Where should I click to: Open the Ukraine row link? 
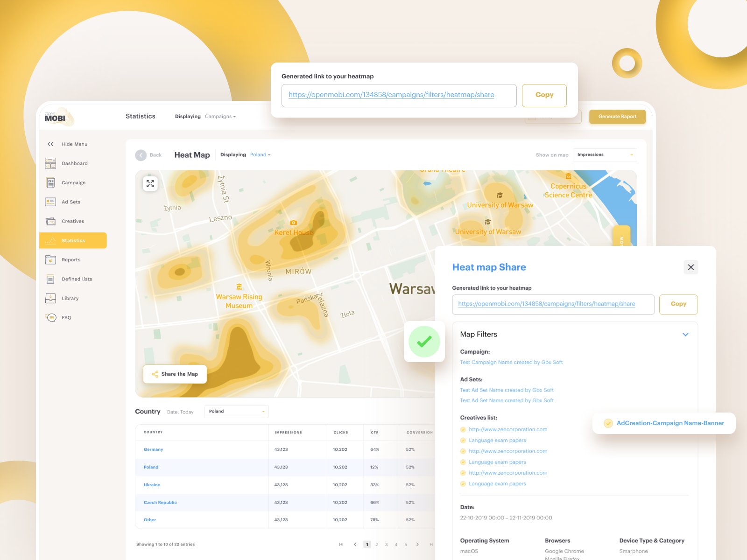[x=152, y=485]
